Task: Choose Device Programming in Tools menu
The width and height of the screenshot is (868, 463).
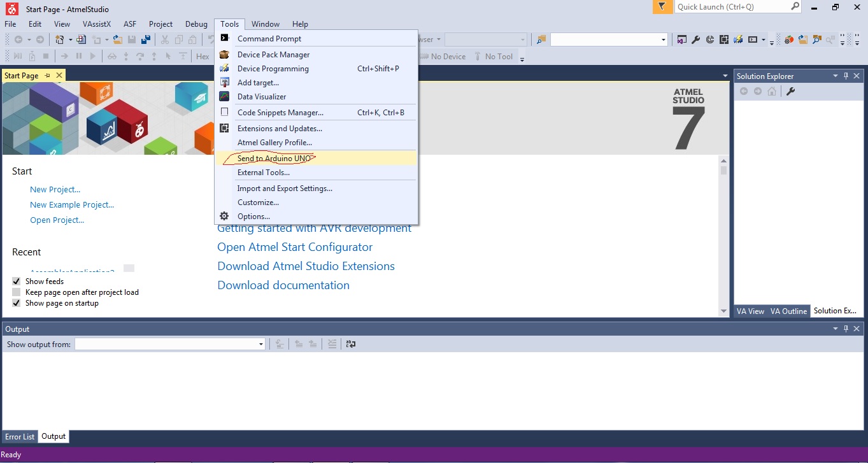Action: point(317,69)
